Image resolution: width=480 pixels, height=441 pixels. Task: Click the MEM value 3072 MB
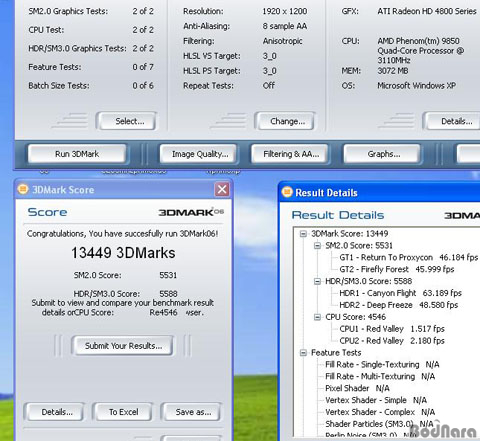393,71
